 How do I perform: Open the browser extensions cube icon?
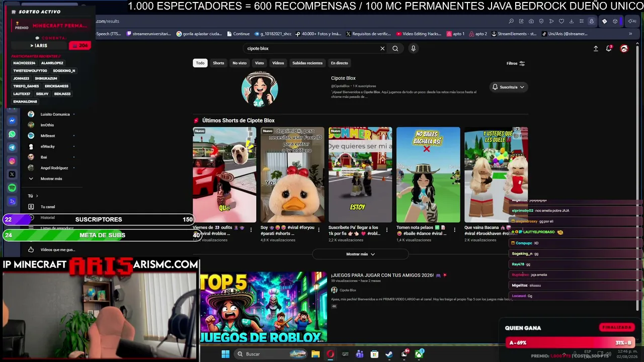pos(615,21)
